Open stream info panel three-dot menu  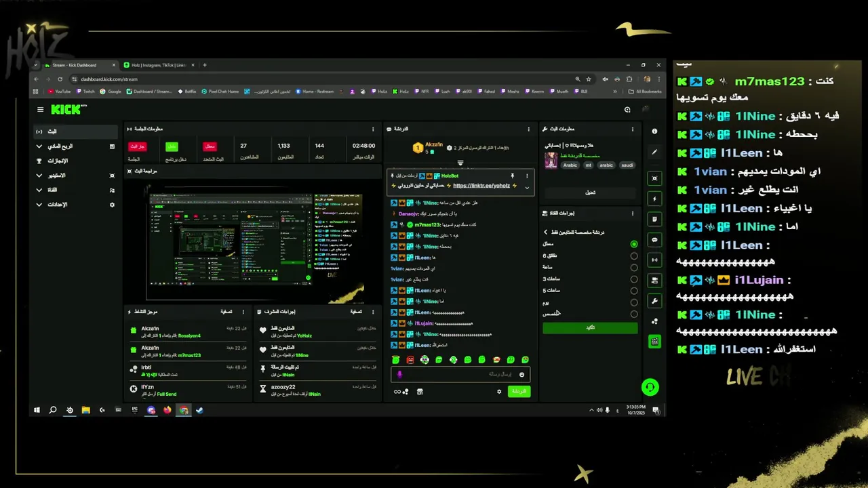[633, 129]
